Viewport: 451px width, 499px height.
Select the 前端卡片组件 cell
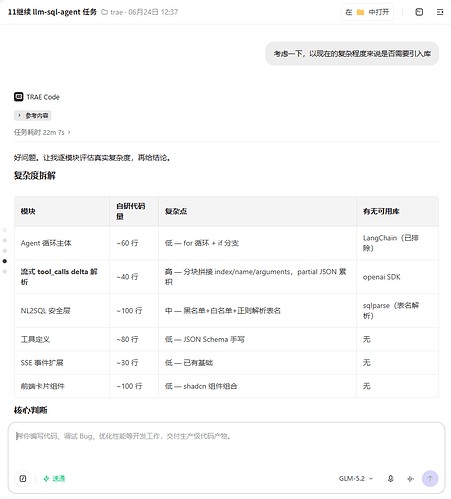pos(62,386)
